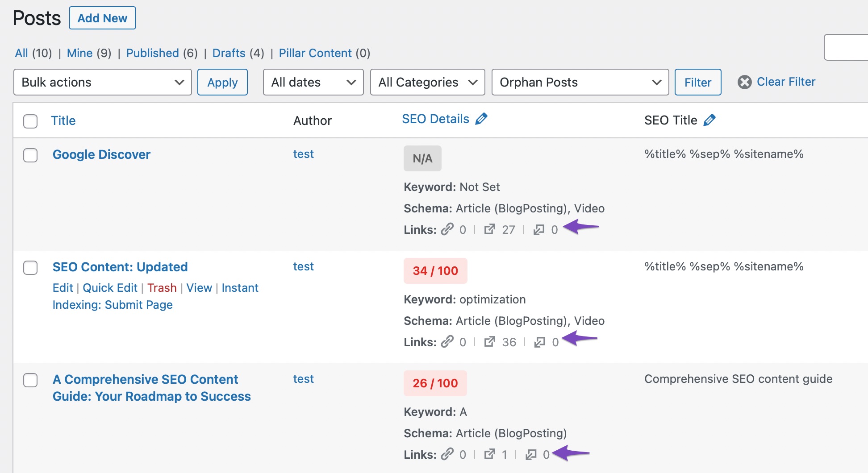
Task: Check the Google Discover post checkbox
Action: point(30,155)
